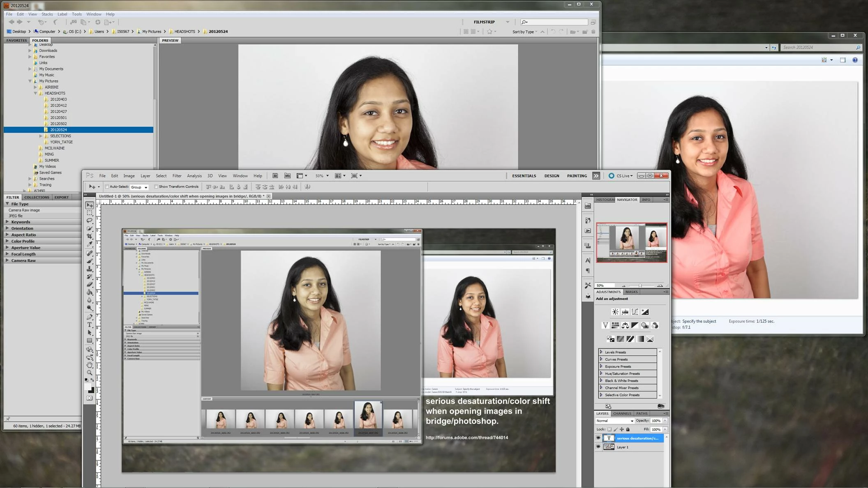The image size is (868, 488).
Task: Select the Crop tool in Photoshop
Action: pos(90,236)
